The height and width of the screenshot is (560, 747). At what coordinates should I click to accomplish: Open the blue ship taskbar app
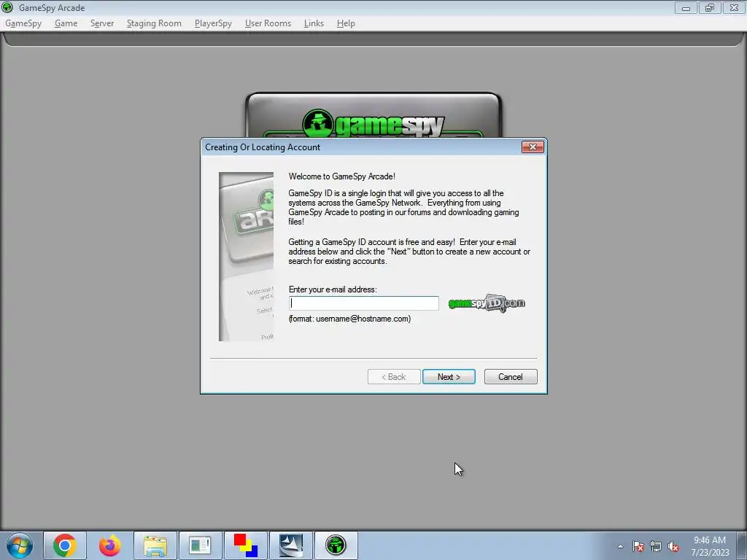[x=290, y=545]
